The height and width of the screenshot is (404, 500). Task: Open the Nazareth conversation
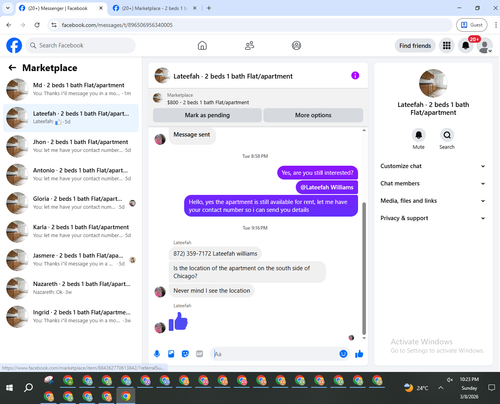coord(71,288)
